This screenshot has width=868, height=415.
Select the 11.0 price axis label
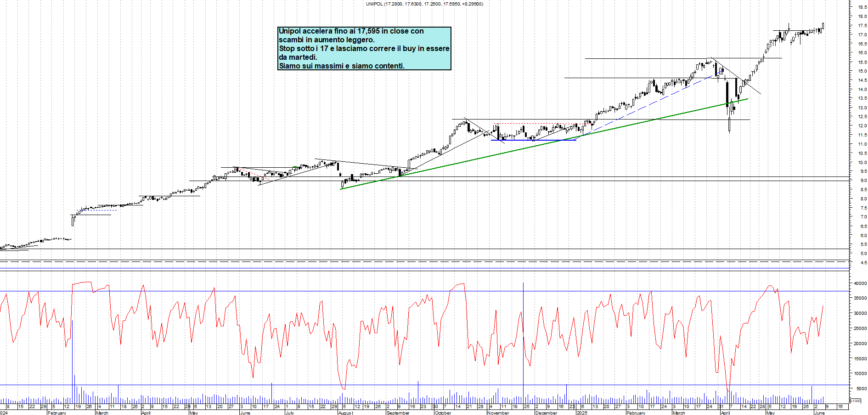point(862,144)
